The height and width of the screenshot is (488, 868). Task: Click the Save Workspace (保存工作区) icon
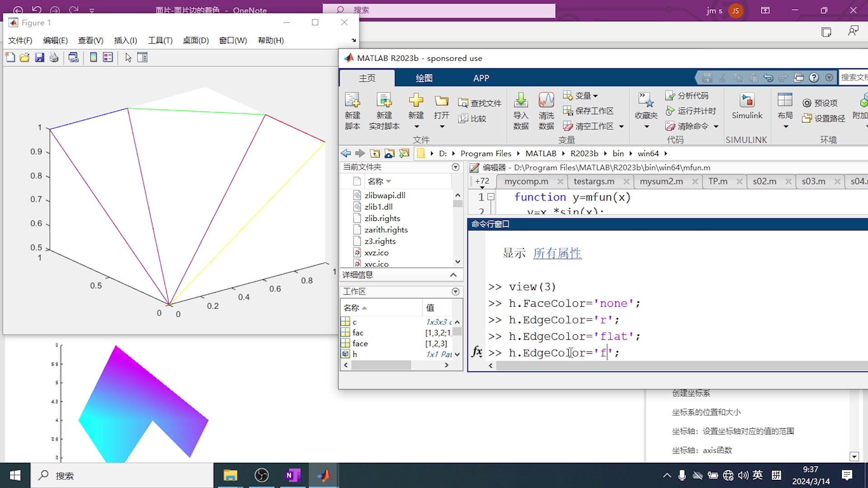(x=568, y=111)
